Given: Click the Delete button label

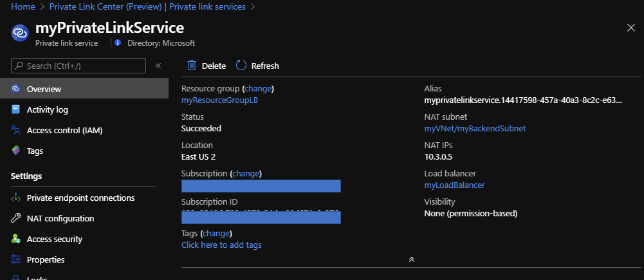Looking at the screenshot, I should tap(214, 66).
